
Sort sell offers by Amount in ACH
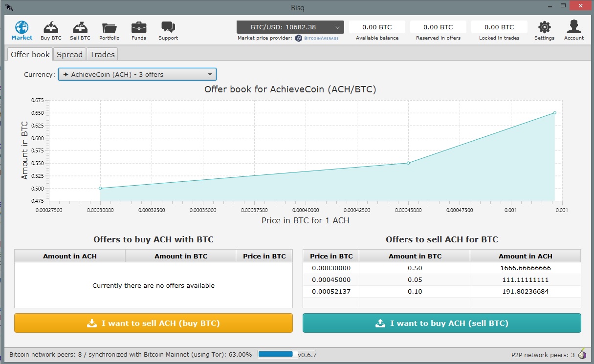coord(526,256)
